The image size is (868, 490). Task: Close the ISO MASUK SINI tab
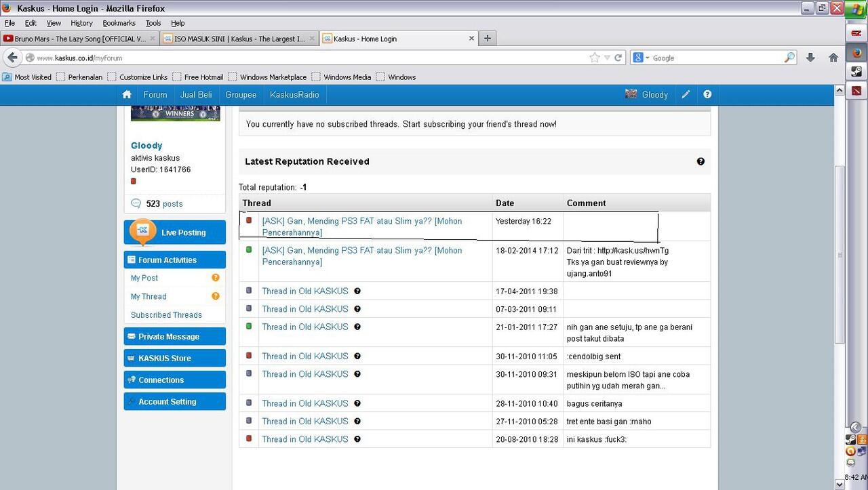pos(312,39)
